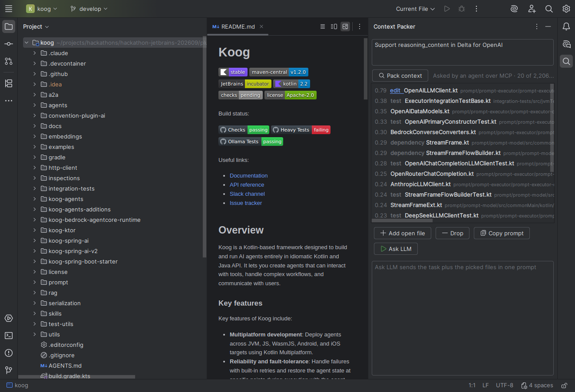Open the Notifications bell

(566, 26)
